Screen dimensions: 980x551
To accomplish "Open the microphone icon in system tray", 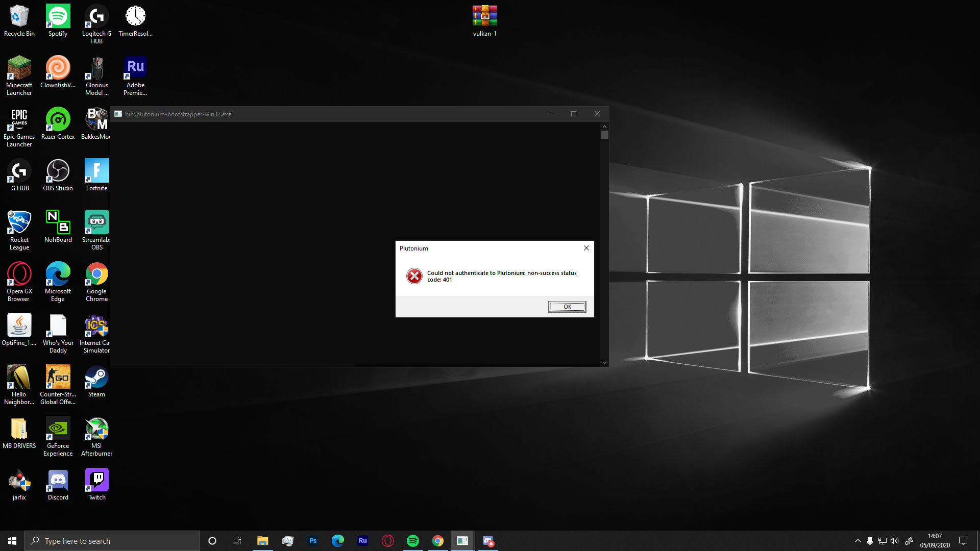I will coord(870,541).
